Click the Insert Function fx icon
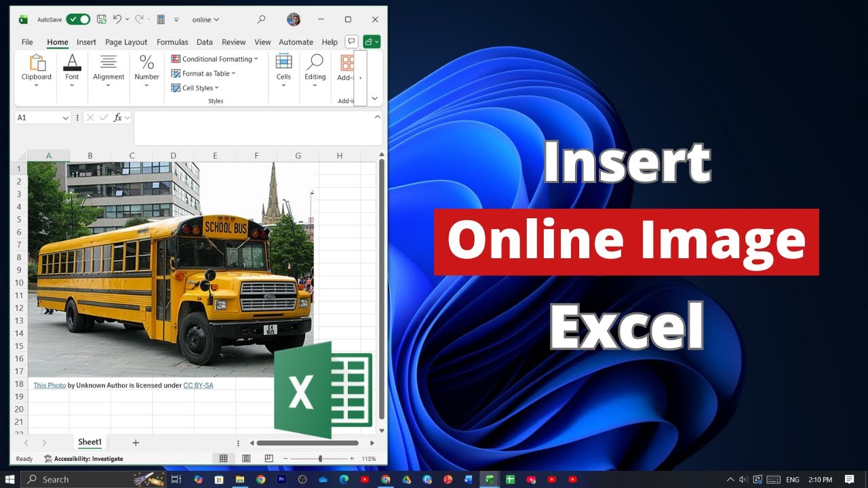The image size is (868, 488). click(117, 117)
